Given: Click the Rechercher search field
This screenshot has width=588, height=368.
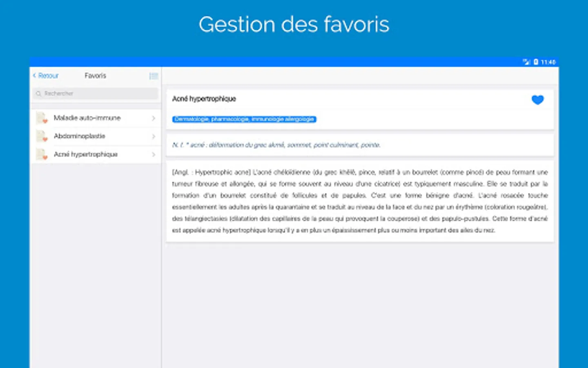Looking at the screenshot, I should [96, 94].
